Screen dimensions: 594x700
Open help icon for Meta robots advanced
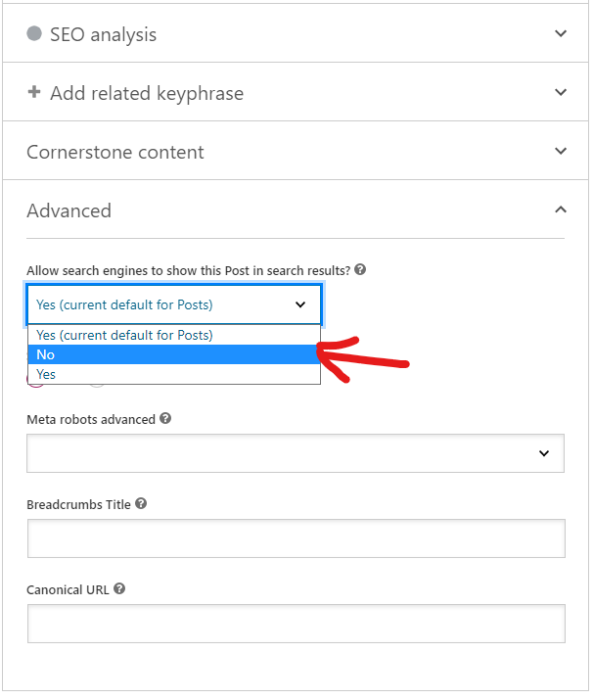click(x=165, y=419)
